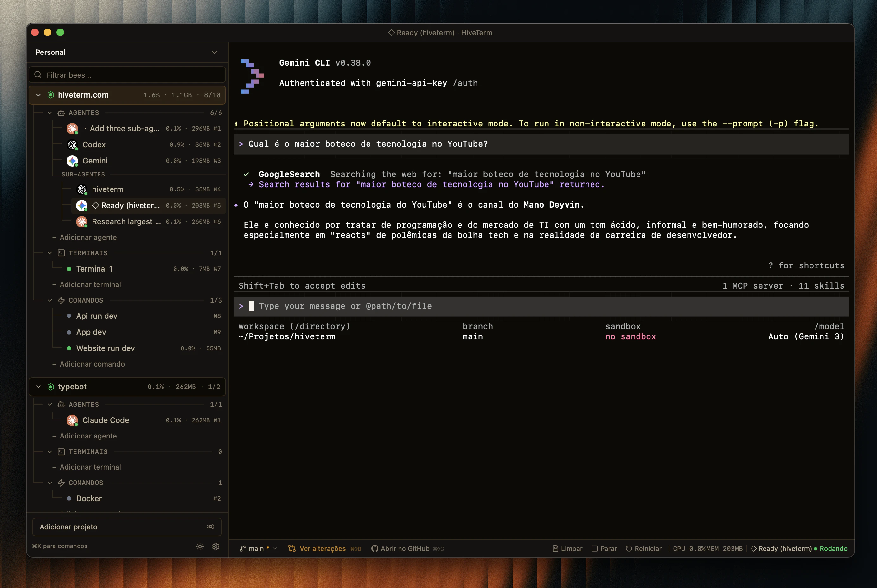Select the Gemini agent icon
Image resolution: width=877 pixels, height=588 pixels.
pyautogui.click(x=72, y=161)
